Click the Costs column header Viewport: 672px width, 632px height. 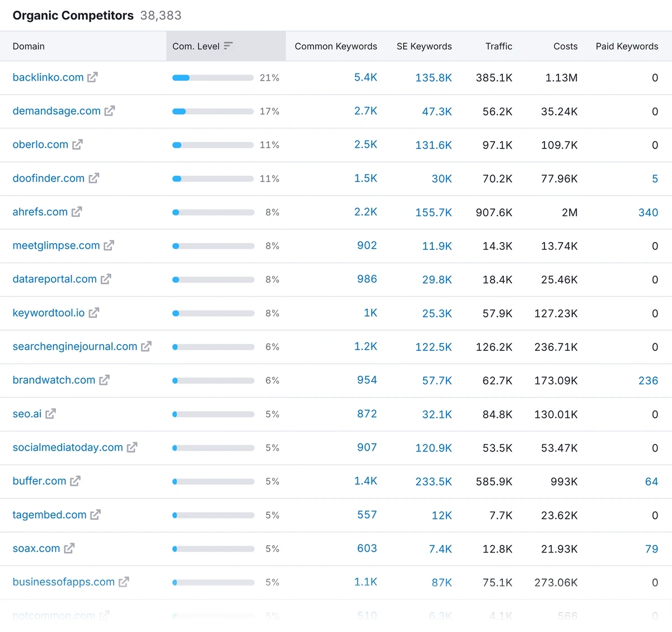(x=565, y=46)
